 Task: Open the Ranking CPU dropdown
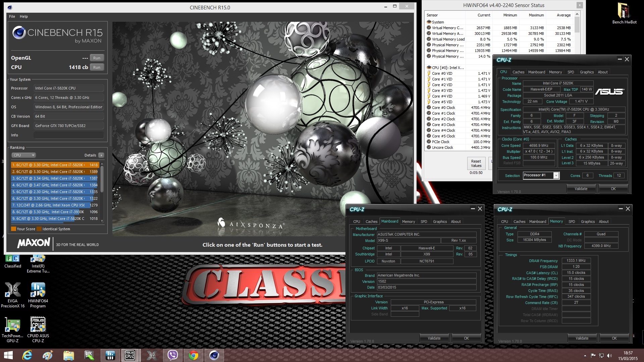tap(23, 155)
